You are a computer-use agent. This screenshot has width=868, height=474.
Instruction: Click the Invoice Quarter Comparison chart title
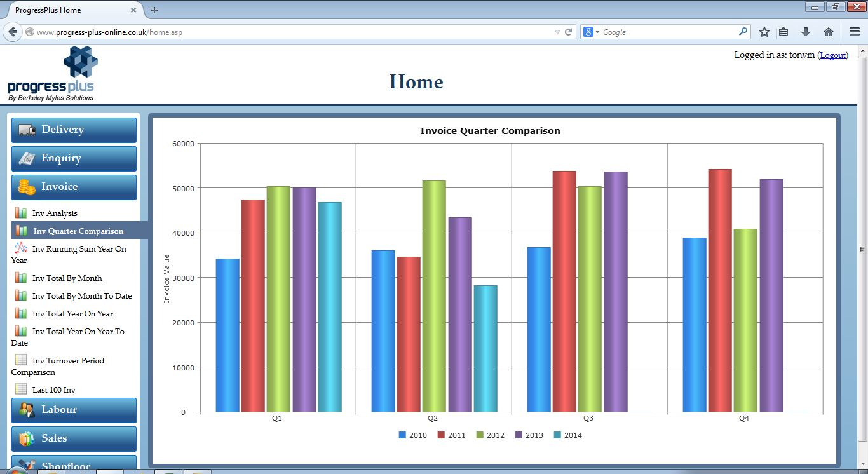coord(490,131)
